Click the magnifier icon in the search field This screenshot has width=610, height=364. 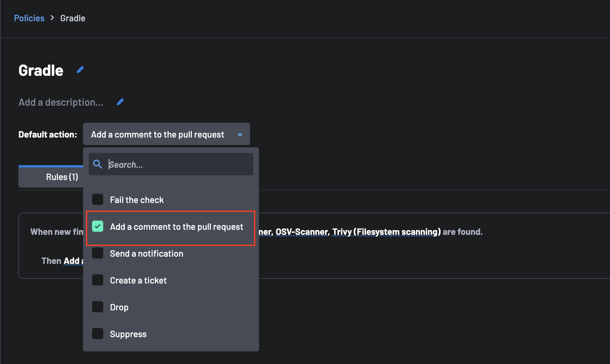tap(98, 164)
